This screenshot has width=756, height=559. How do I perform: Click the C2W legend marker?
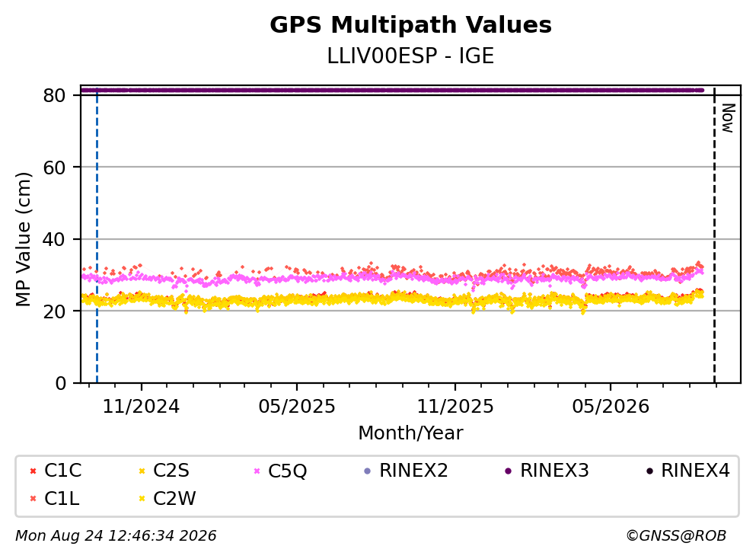(142, 499)
